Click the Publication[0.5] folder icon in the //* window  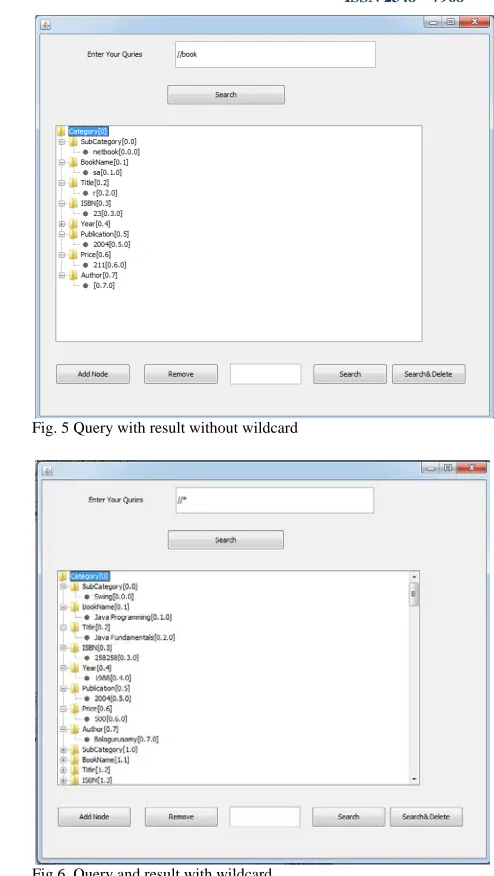coord(75,688)
